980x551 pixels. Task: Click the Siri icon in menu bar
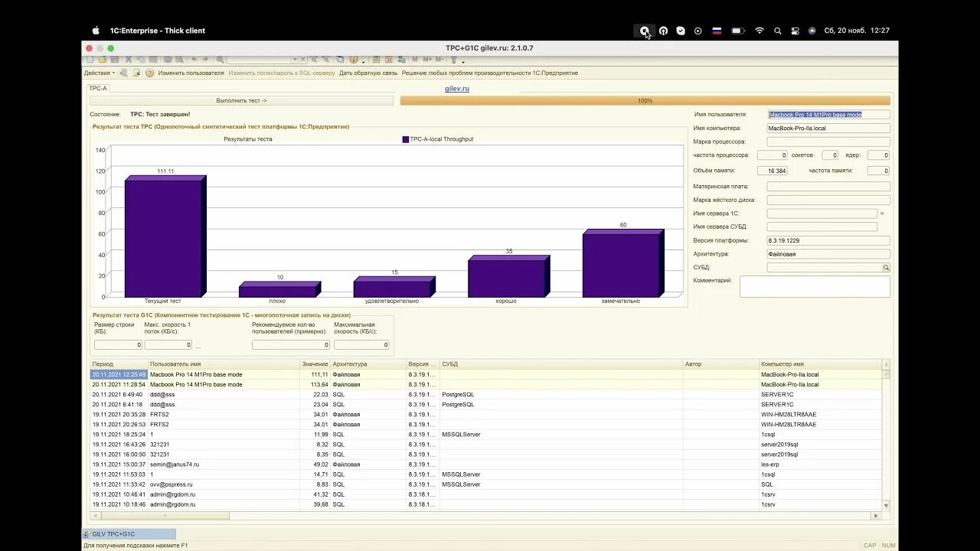coord(812,31)
